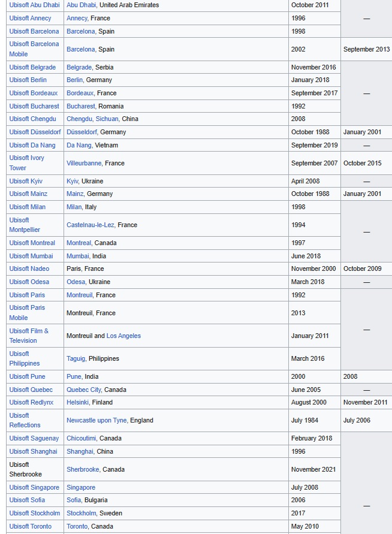
Task: Open the Sherbrooke location link
Action: click(x=83, y=470)
